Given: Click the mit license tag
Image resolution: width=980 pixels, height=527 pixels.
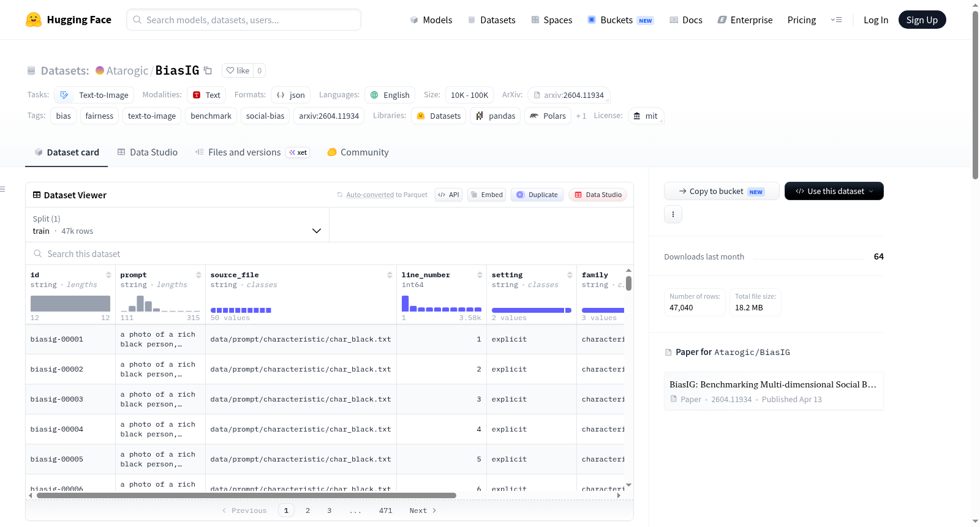Looking at the screenshot, I should (x=646, y=116).
